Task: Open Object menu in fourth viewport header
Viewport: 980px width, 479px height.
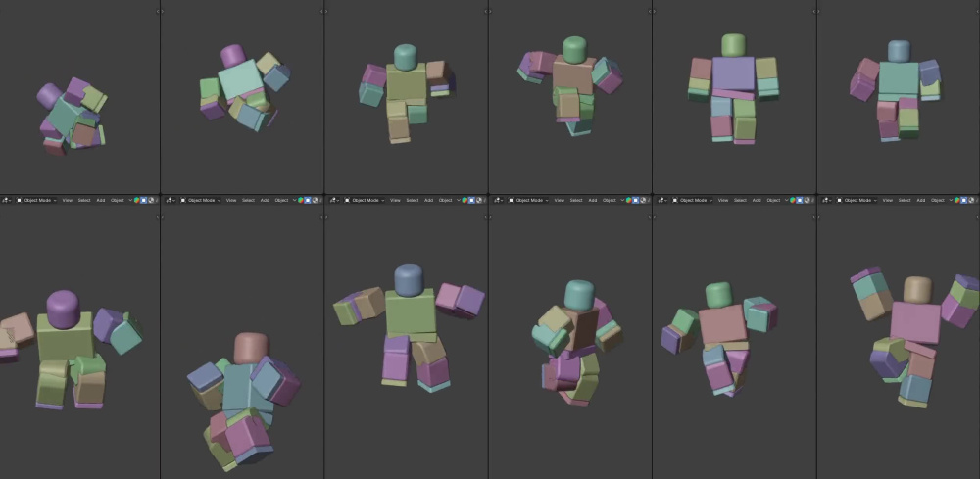Action: pos(610,200)
